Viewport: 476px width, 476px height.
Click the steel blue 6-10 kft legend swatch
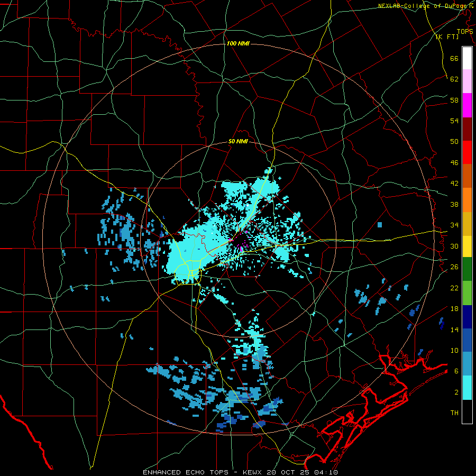click(x=467, y=364)
